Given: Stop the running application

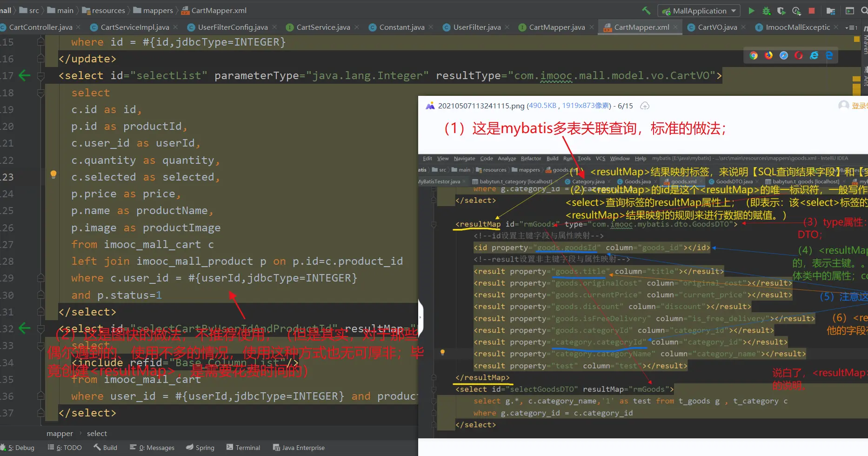Looking at the screenshot, I should coord(812,11).
